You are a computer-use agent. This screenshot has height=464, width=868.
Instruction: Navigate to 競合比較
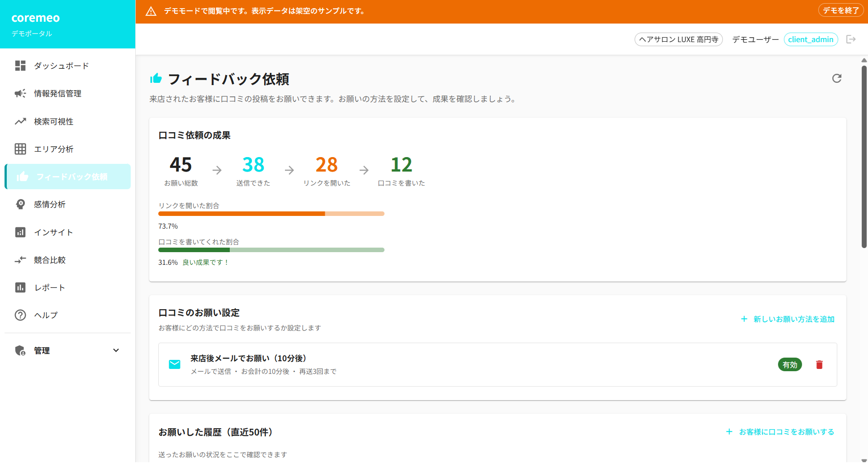(x=68, y=260)
